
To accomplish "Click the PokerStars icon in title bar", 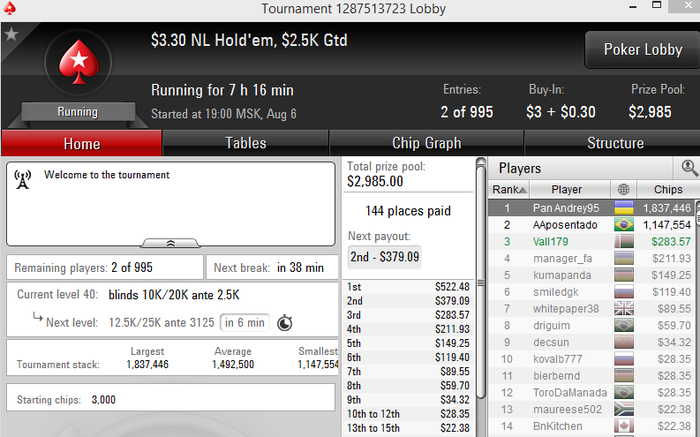I will click(x=9, y=8).
